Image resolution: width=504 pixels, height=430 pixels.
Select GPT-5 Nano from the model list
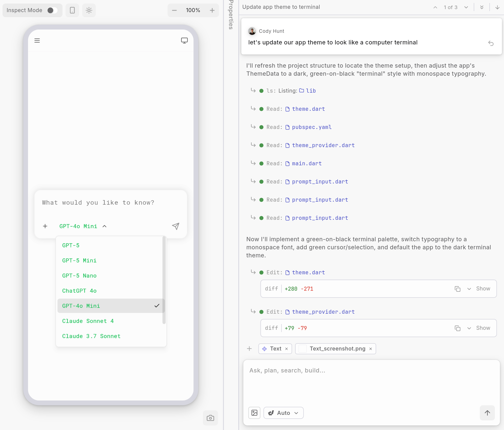coord(111,276)
